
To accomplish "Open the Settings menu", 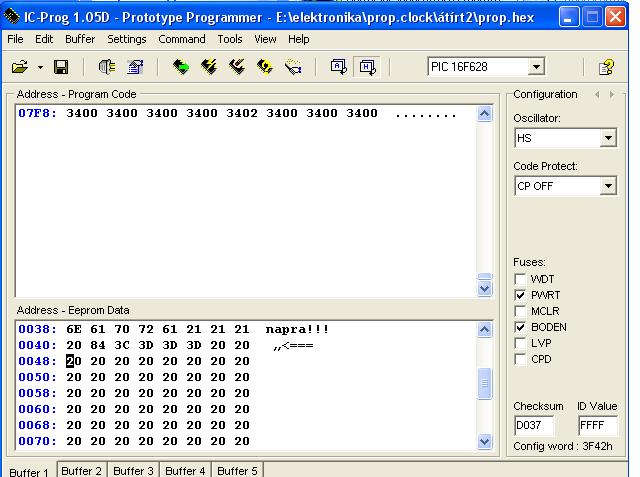I will click(x=127, y=39).
